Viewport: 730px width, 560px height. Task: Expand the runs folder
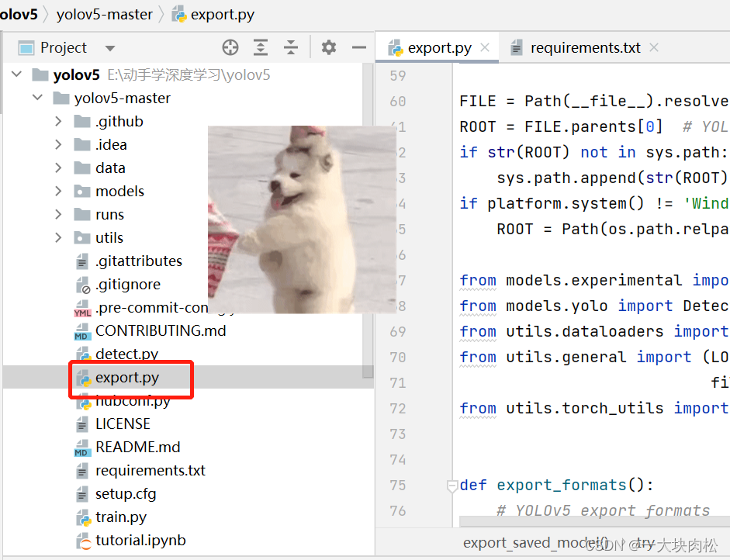(x=58, y=214)
